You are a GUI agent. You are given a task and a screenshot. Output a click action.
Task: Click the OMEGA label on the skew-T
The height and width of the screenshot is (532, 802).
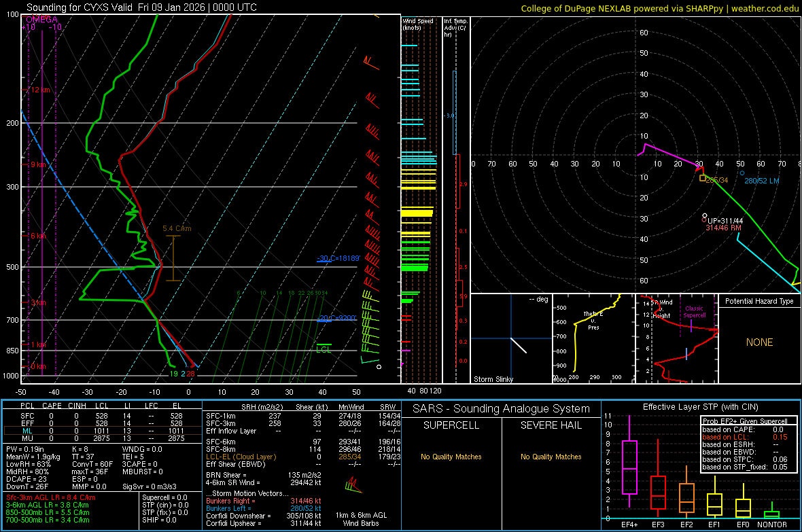tap(41, 20)
